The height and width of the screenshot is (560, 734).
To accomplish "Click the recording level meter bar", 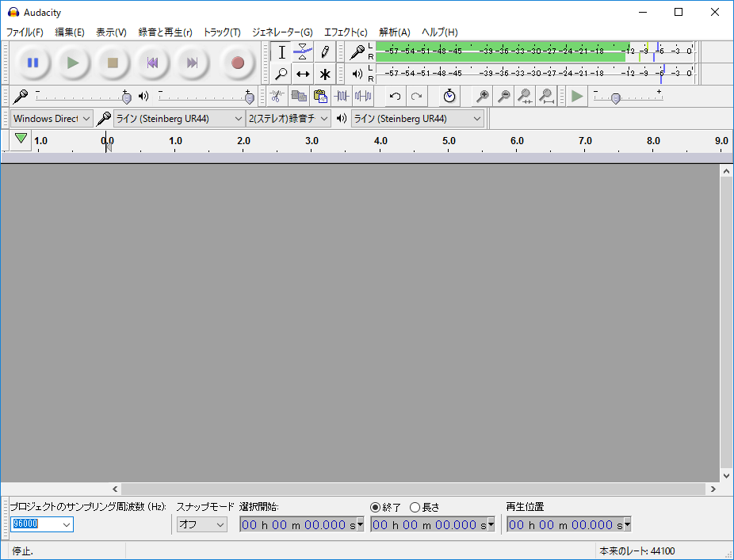I will tap(534, 51).
